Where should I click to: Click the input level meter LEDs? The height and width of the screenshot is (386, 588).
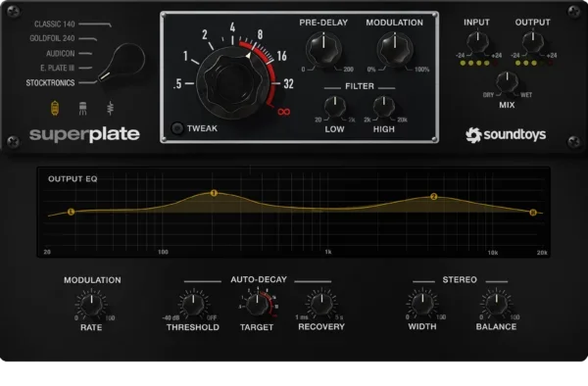[479, 64]
